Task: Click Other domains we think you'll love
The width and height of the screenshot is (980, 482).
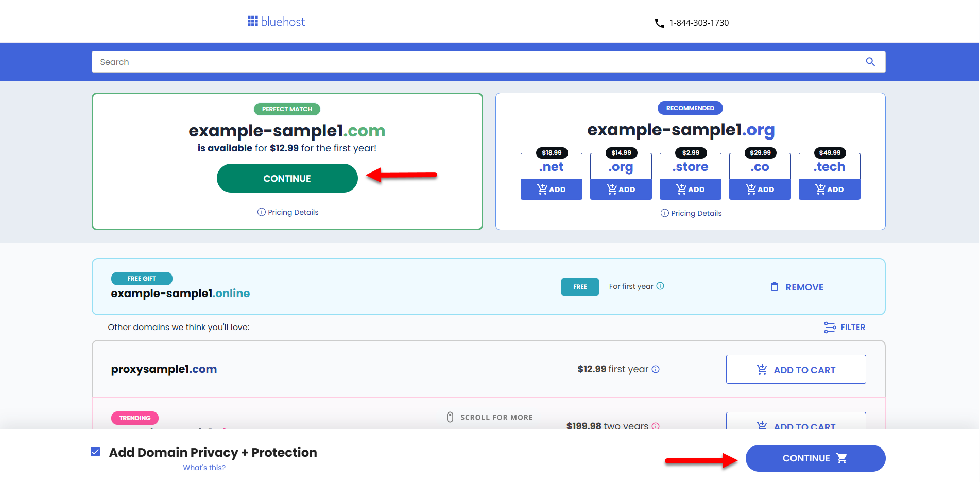Action: coord(179,328)
